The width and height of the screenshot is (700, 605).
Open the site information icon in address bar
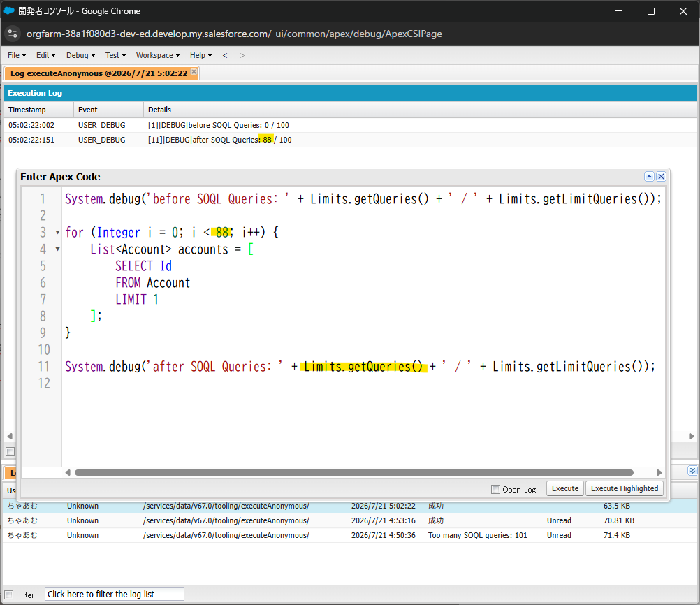point(13,34)
